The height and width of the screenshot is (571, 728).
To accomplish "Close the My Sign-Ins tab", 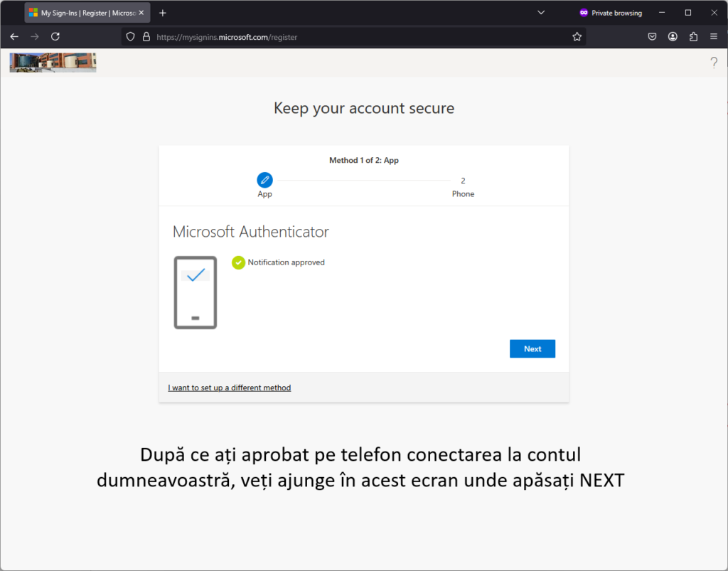I will tap(141, 13).
